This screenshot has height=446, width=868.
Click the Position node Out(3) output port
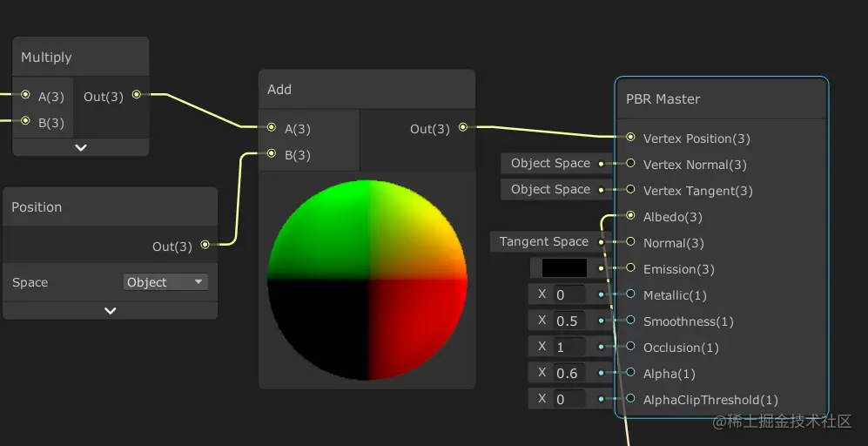pyautogui.click(x=205, y=244)
